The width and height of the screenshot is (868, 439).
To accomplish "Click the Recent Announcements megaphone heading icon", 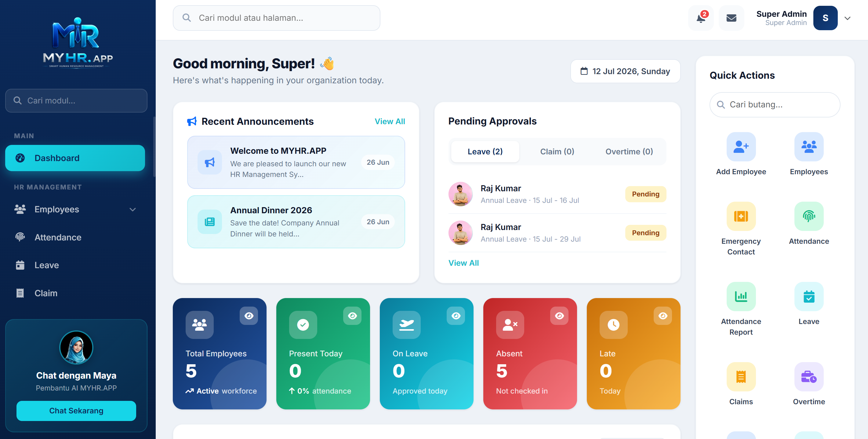I will [x=192, y=121].
